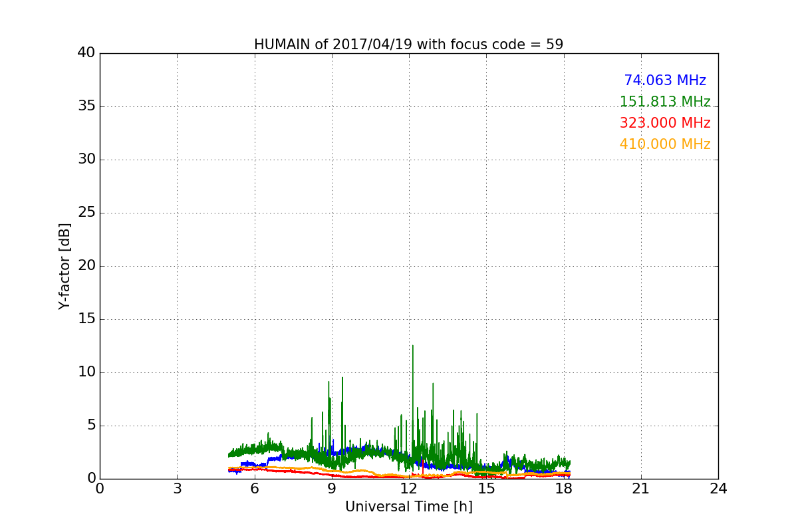Screen dimensions: 798x532
Task: Click y-axis tick label 10
Action: [86, 372]
